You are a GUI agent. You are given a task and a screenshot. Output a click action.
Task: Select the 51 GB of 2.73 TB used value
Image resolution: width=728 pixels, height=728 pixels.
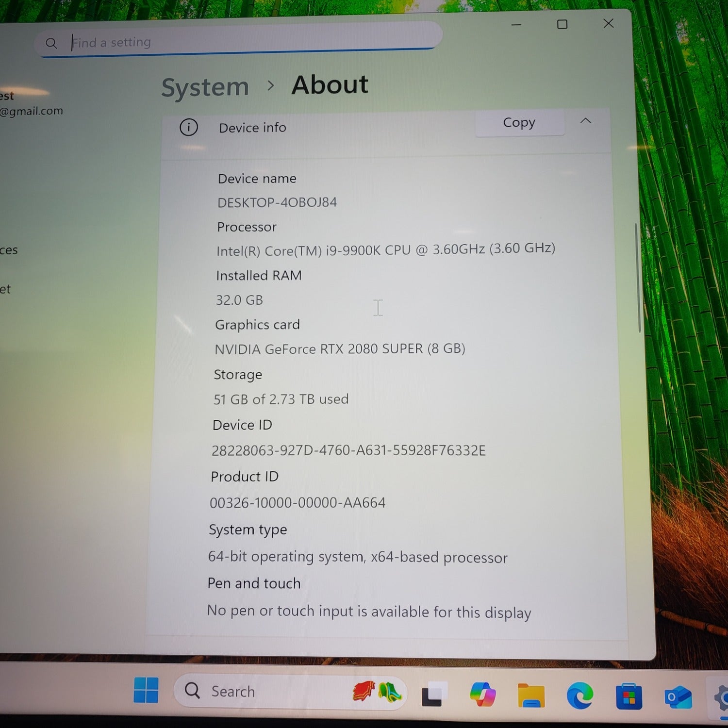pyautogui.click(x=281, y=399)
